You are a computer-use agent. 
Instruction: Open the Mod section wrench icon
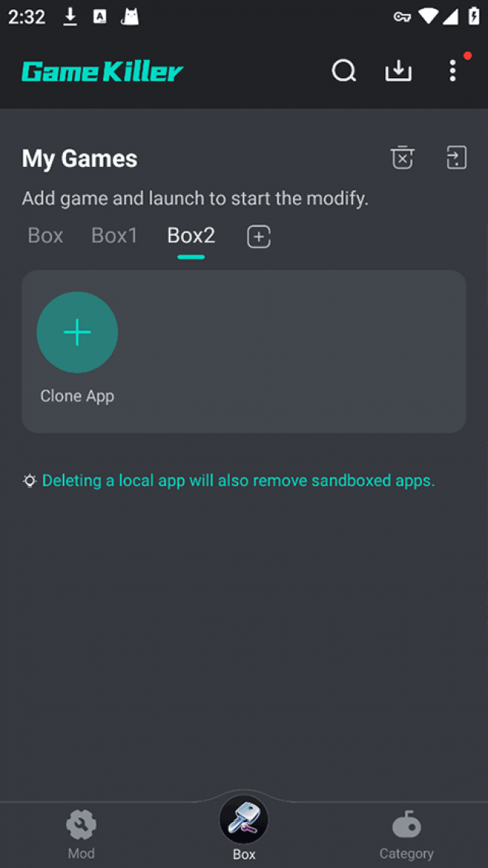coord(81,825)
